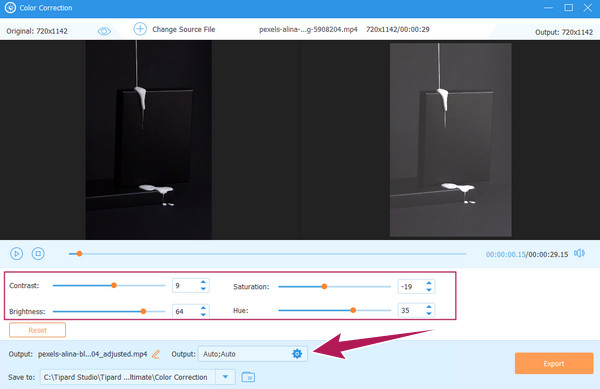The image size is (600, 389).
Task: Open output settings gear icon
Action: [297, 354]
